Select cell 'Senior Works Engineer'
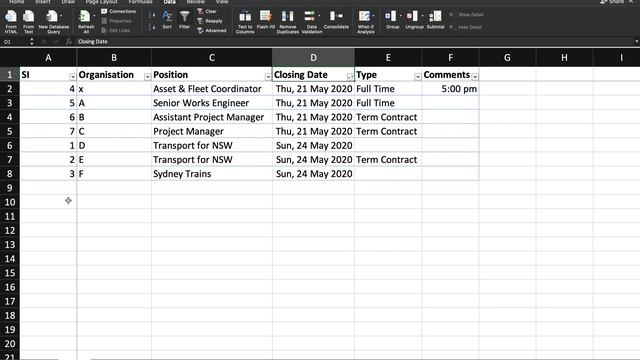 (x=212, y=103)
